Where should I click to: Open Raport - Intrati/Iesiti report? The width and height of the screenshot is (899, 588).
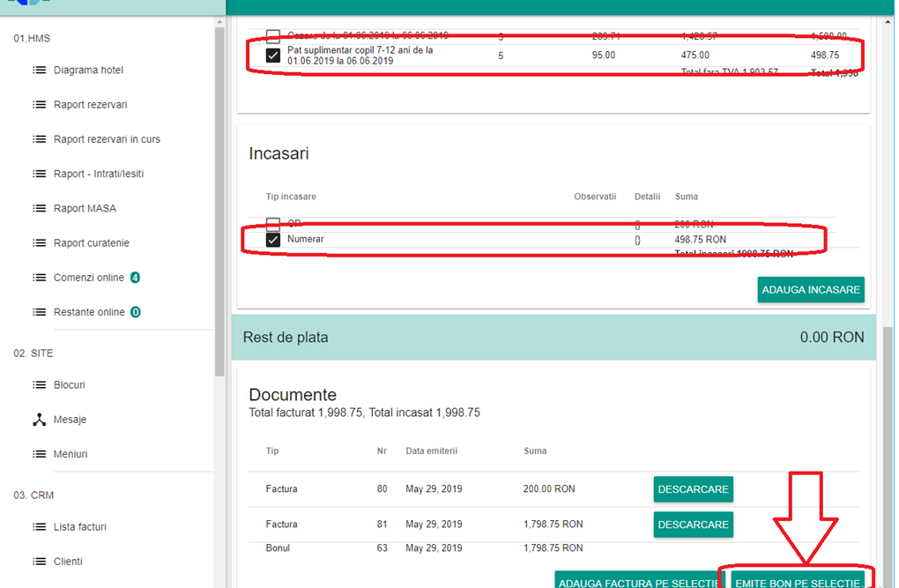pyautogui.click(x=99, y=174)
